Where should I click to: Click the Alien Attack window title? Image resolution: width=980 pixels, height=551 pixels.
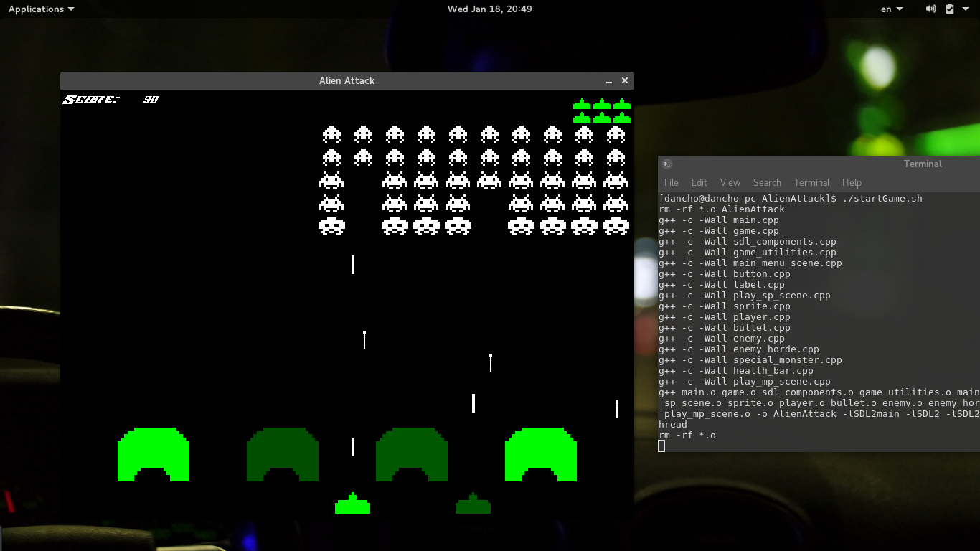click(x=347, y=81)
